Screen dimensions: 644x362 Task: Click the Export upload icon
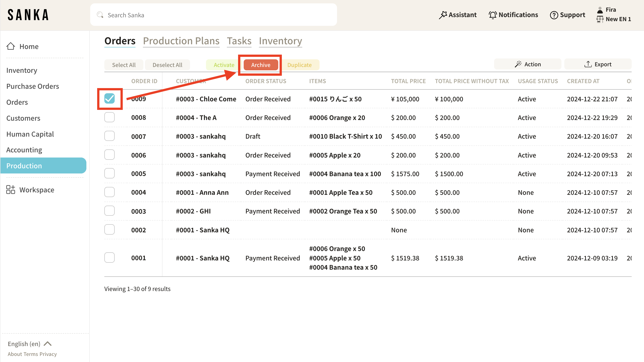tap(588, 64)
